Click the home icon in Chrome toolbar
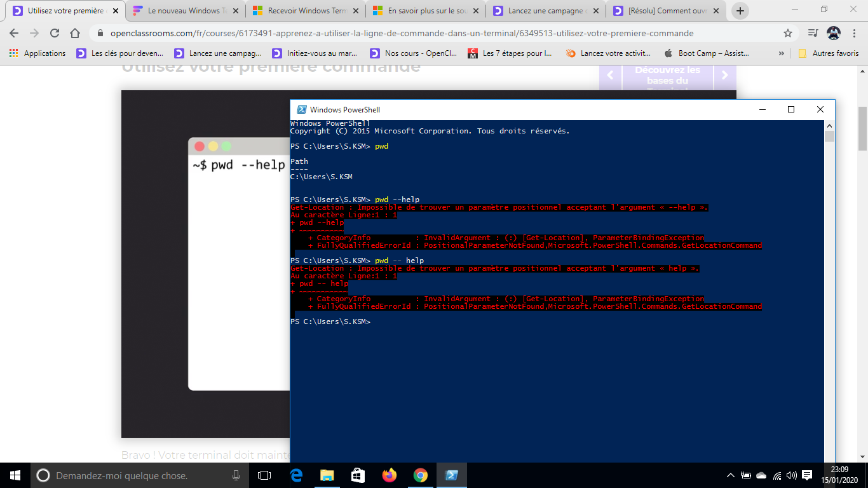Viewport: 868px width, 488px height. pos(75,33)
